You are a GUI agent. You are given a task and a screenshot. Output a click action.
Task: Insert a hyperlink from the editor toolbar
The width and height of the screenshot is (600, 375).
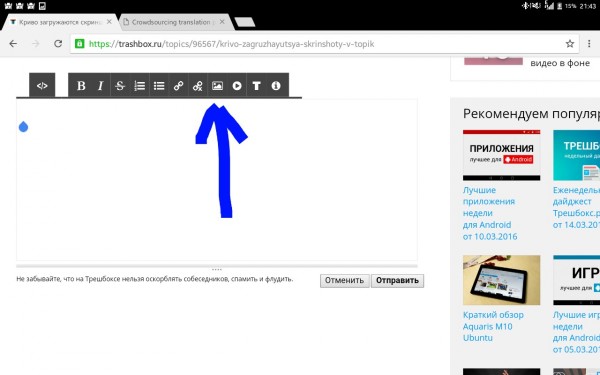coord(178,85)
